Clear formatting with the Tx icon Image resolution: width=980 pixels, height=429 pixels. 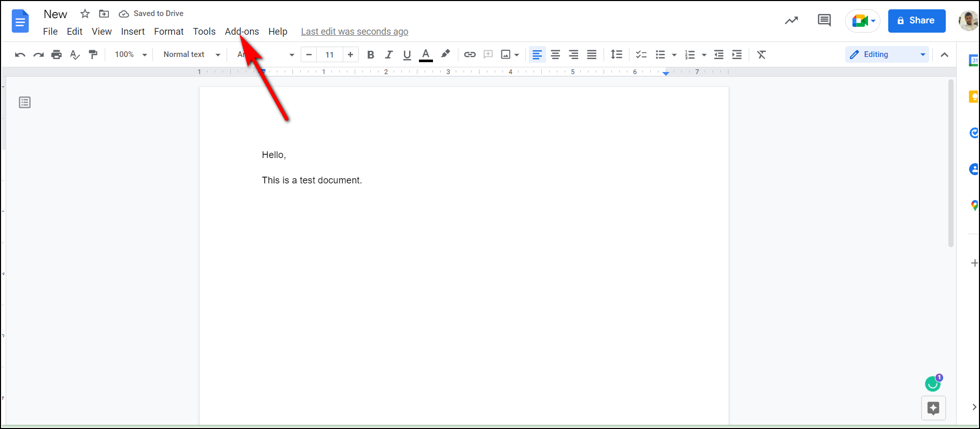point(761,54)
